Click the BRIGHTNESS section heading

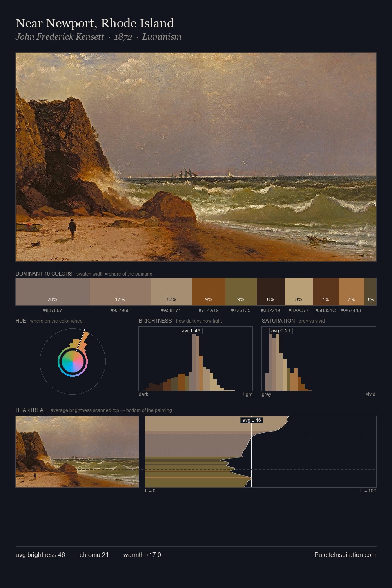pos(155,321)
